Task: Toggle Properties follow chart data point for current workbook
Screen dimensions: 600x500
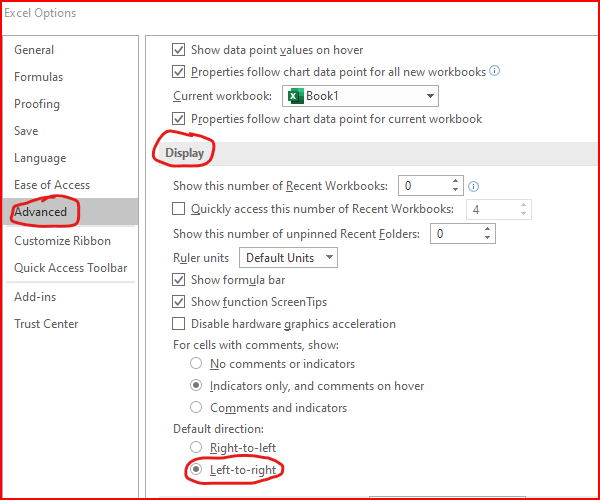Action: pyautogui.click(x=178, y=119)
